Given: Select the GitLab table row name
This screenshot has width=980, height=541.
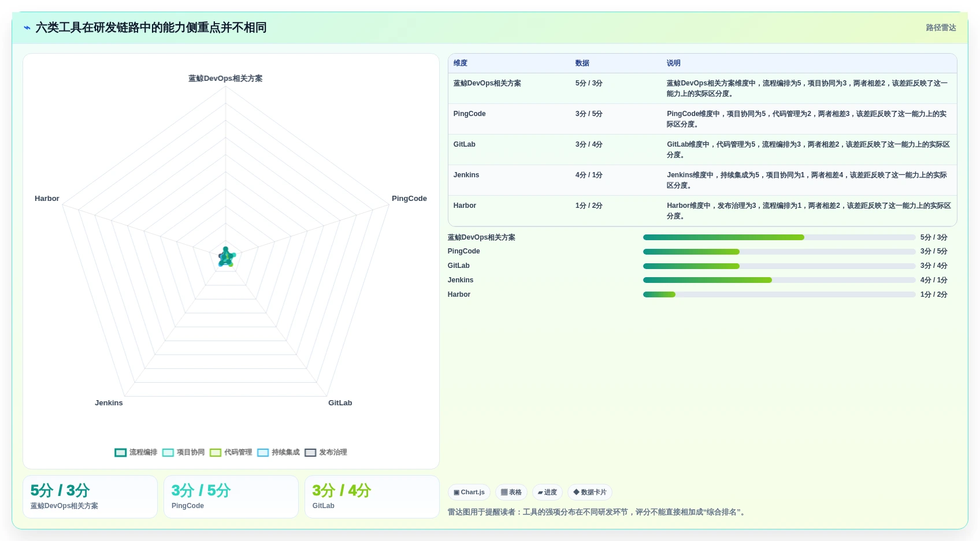Looking at the screenshot, I should [x=465, y=144].
